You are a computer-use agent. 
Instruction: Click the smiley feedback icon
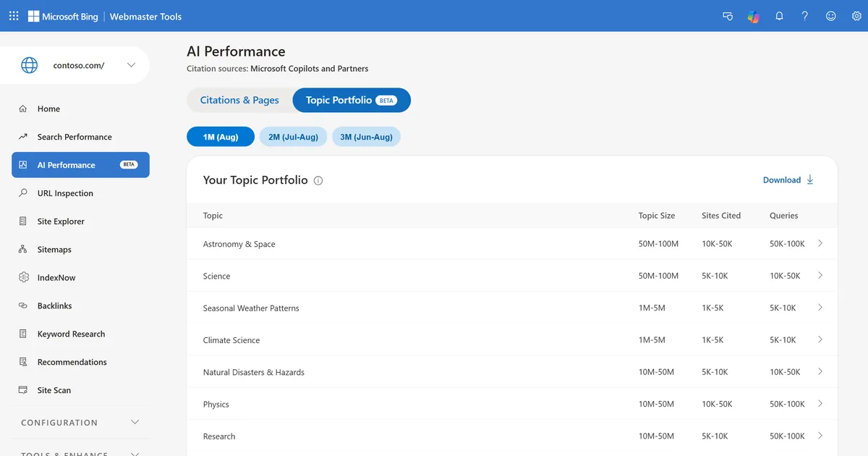831,16
